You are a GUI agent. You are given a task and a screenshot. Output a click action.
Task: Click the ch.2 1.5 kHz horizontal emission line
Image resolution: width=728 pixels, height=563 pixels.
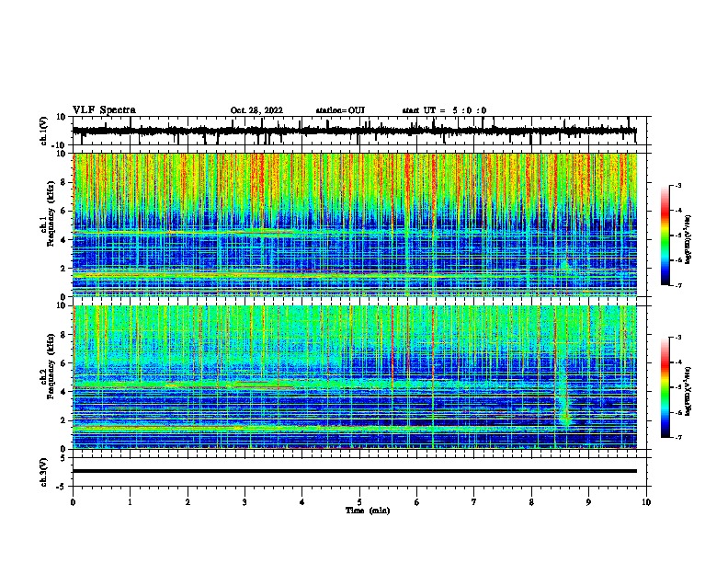pos(354,428)
